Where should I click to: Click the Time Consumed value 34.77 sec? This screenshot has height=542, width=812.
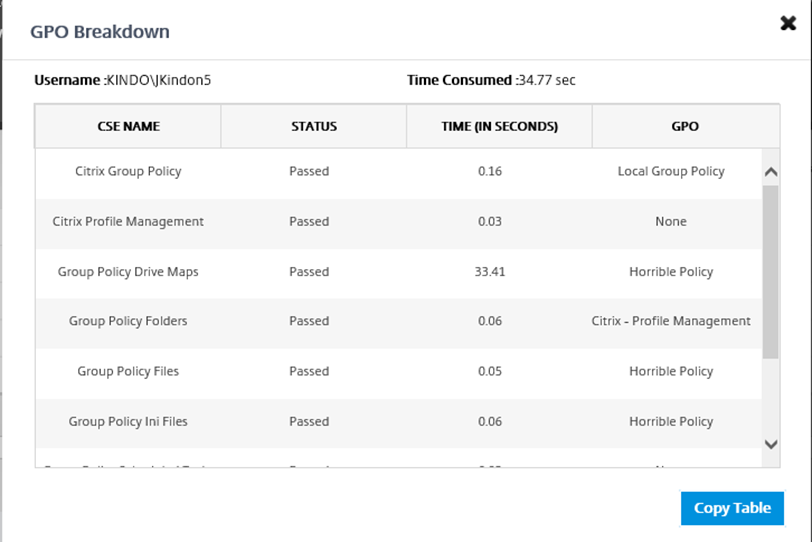pyautogui.click(x=546, y=80)
